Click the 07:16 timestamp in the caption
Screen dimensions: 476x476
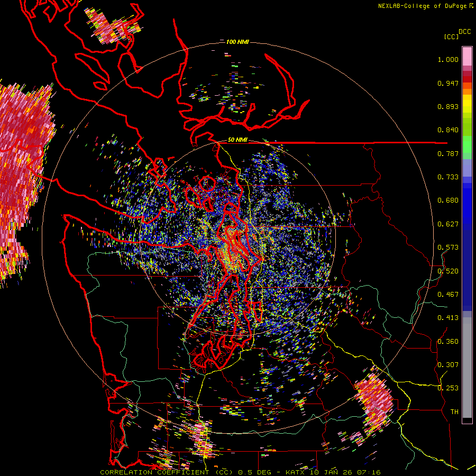[369, 472]
